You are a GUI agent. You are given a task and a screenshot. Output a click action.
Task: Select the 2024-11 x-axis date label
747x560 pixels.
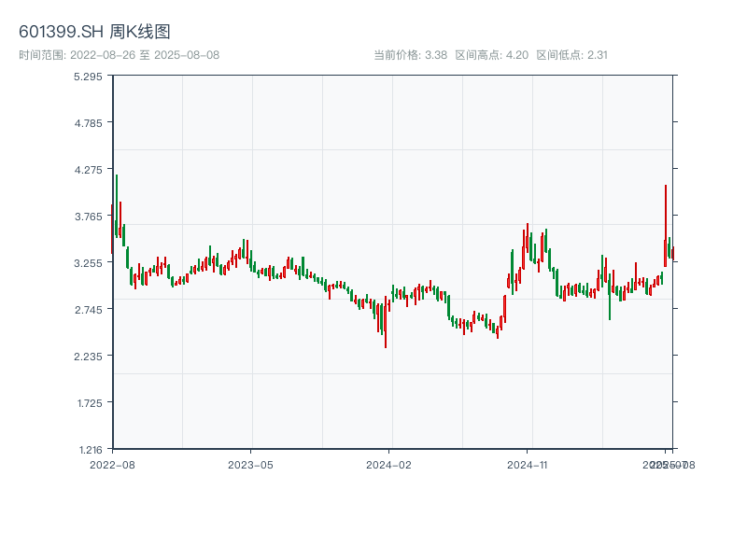point(527,464)
